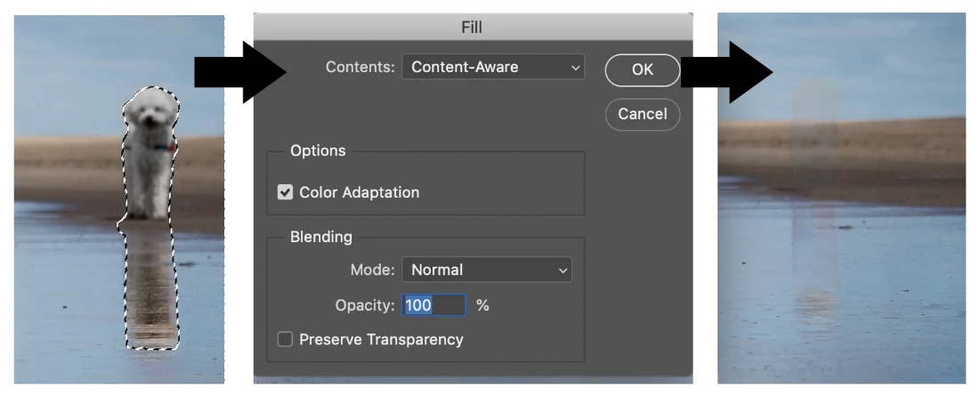The image size is (980, 398).
Task: Click the Preserve Transparency label text
Action: [x=381, y=339]
